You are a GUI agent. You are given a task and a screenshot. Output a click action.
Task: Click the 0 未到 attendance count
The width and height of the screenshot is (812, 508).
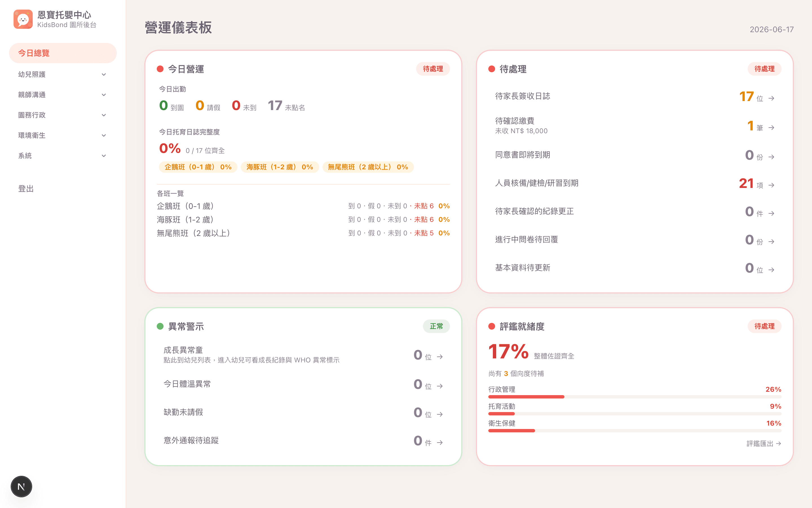point(244,106)
